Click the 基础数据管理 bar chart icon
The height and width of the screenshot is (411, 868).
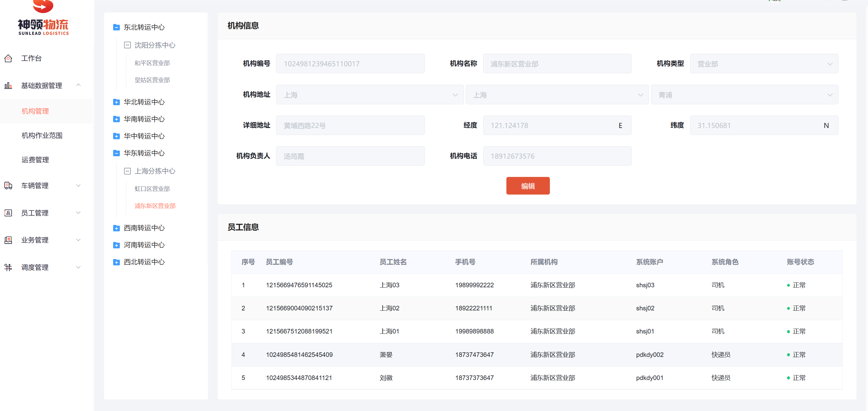tap(8, 85)
